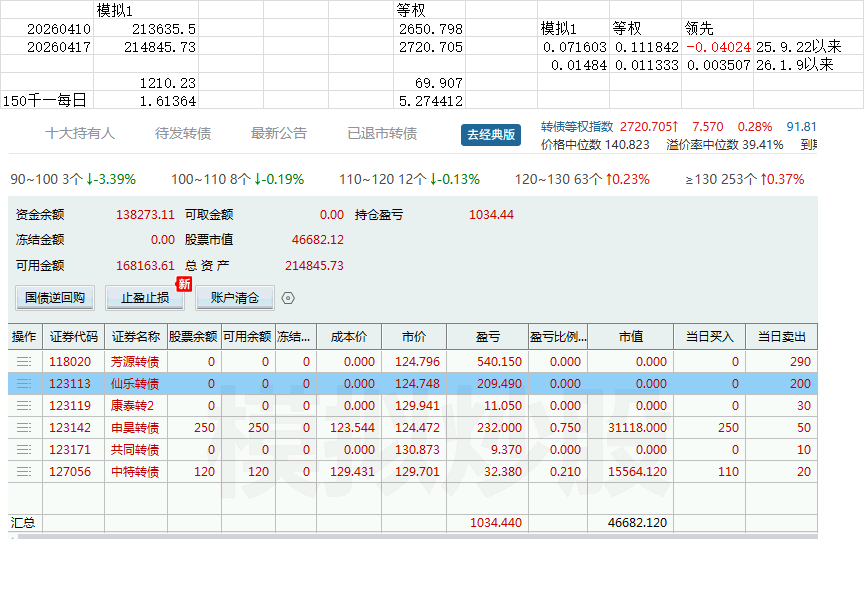The height and width of the screenshot is (612, 864).
Task: Open operation menu icon for 康泰转2 row
Action: [x=24, y=405]
